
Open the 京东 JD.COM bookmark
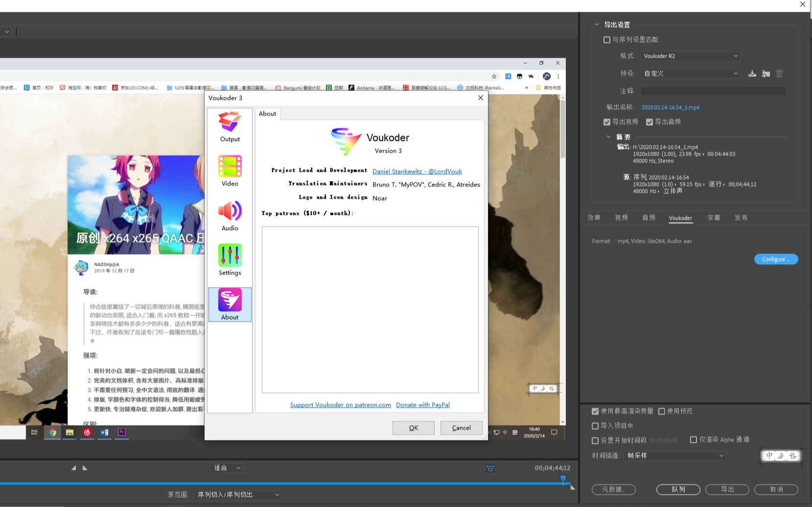pyautogui.click(x=135, y=88)
